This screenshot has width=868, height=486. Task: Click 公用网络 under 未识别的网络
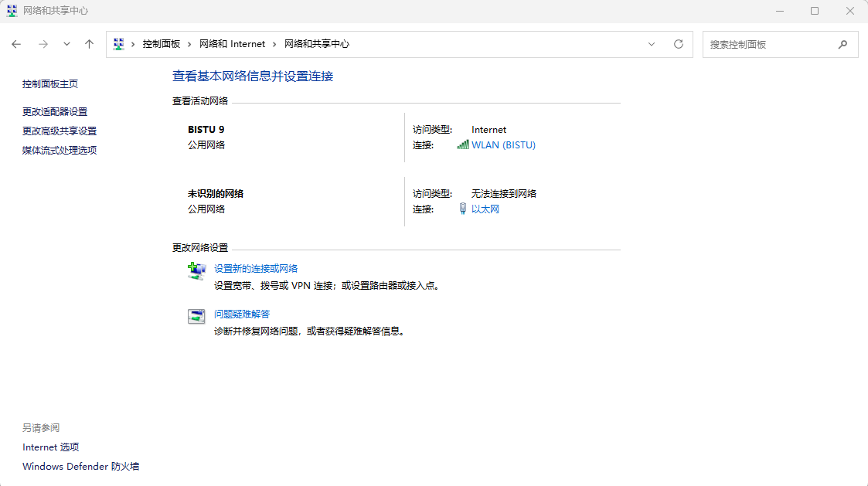(206, 209)
